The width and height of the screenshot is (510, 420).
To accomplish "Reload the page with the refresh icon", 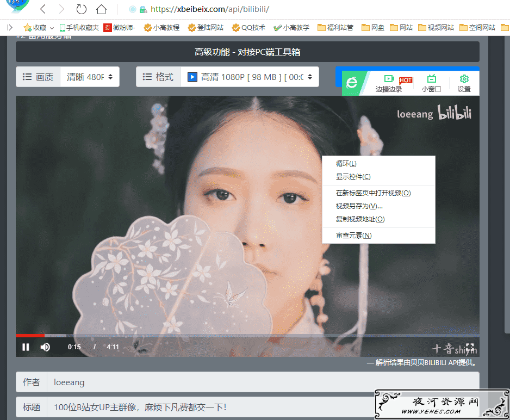I will point(82,9).
